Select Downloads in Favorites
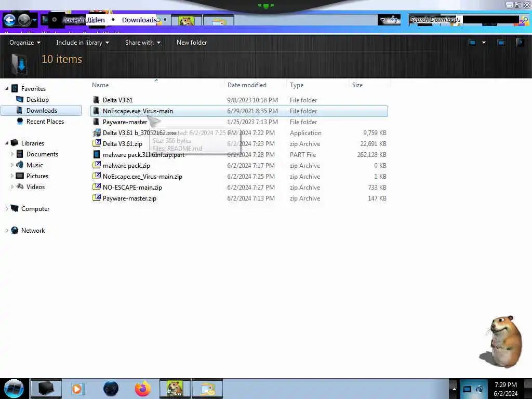Viewport: 532px width, 399px height. (x=41, y=110)
